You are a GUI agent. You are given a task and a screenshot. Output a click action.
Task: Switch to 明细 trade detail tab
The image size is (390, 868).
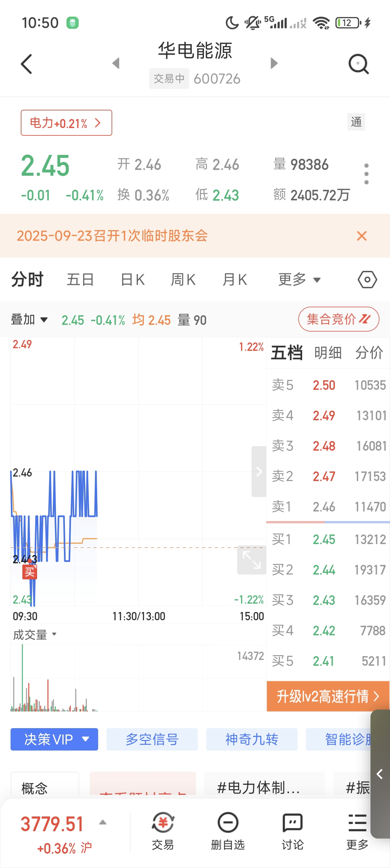point(328,353)
